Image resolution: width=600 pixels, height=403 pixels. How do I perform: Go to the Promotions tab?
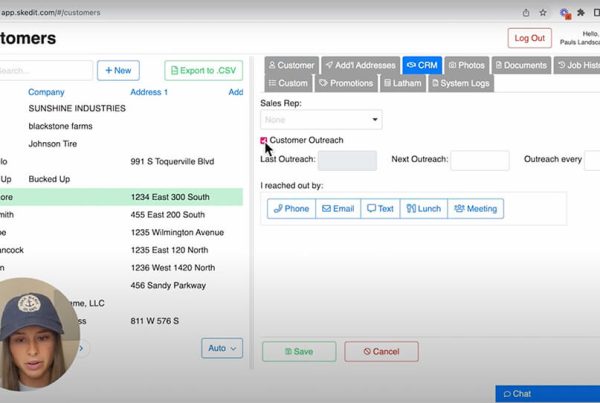pyautogui.click(x=346, y=83)
